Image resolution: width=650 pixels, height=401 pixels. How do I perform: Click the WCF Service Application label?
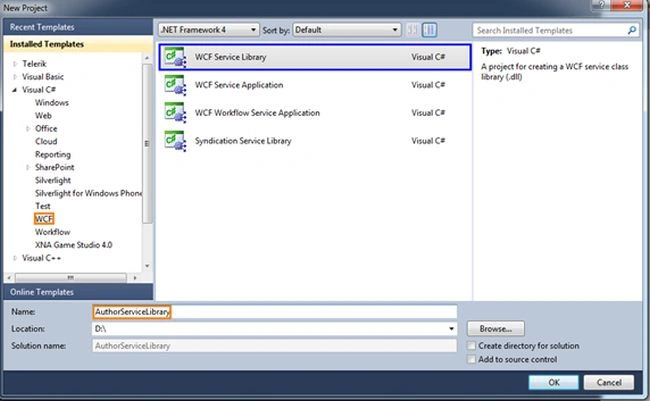click(x=239, y=85)
